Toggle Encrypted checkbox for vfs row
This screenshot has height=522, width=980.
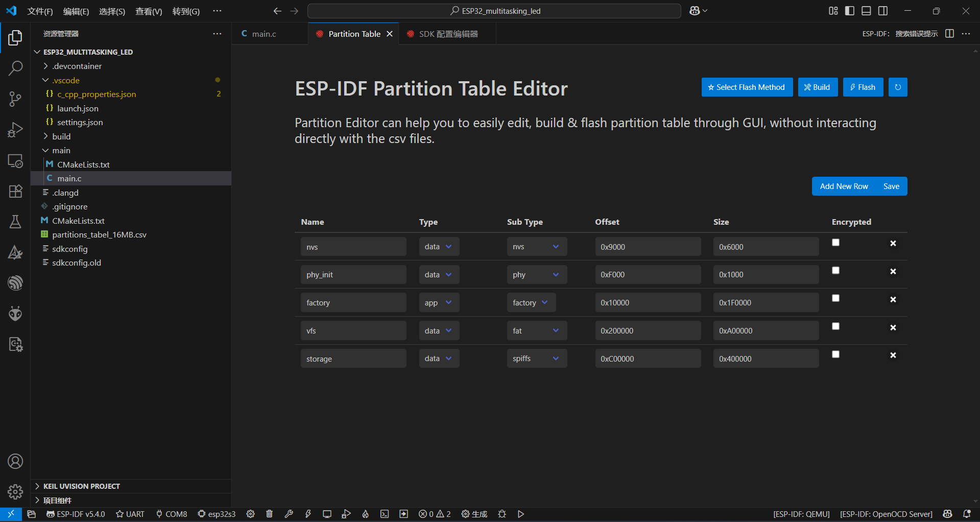coord(835,326)
